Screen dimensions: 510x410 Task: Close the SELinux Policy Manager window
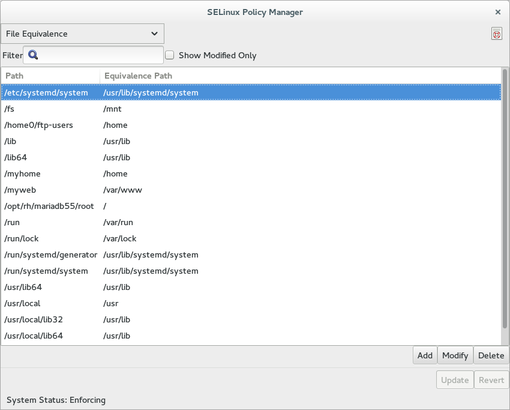click(498, 12)
